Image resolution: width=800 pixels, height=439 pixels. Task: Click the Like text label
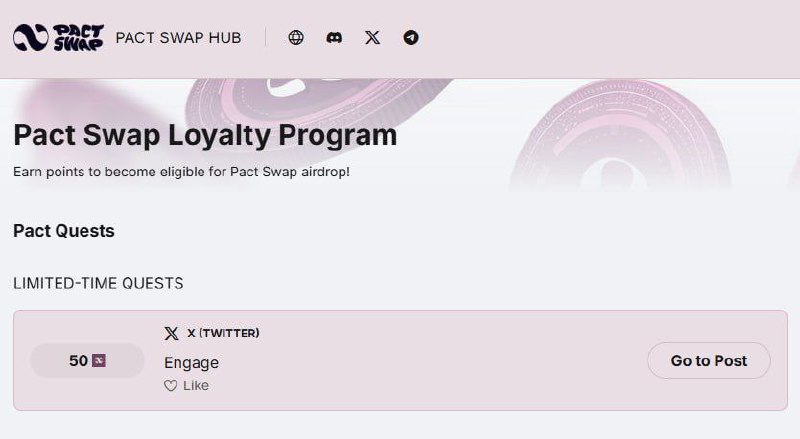pyautogui.click(x=196, y=386)
